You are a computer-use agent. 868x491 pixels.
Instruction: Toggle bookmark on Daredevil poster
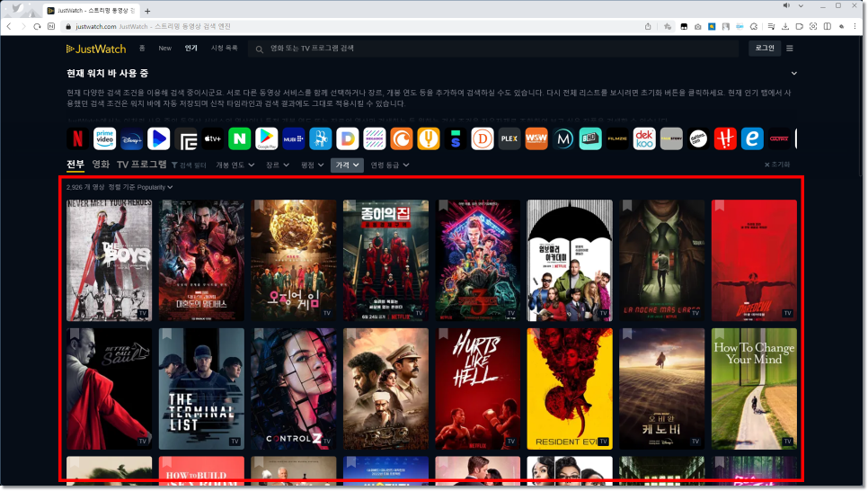(x=719, y=206)
